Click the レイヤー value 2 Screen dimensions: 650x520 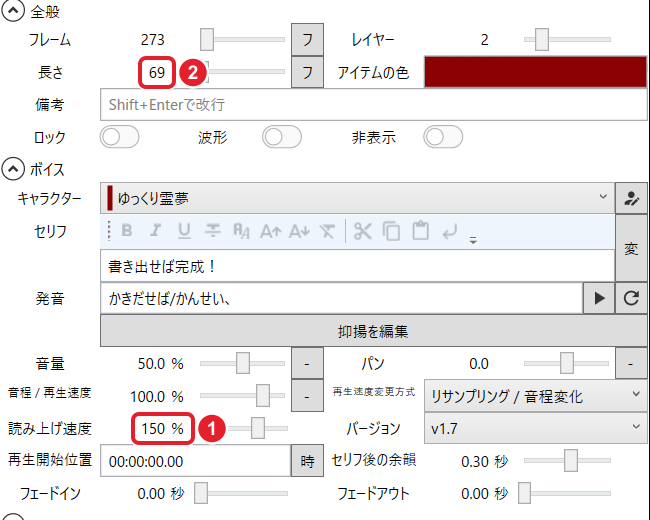click(x=485, y=40)
